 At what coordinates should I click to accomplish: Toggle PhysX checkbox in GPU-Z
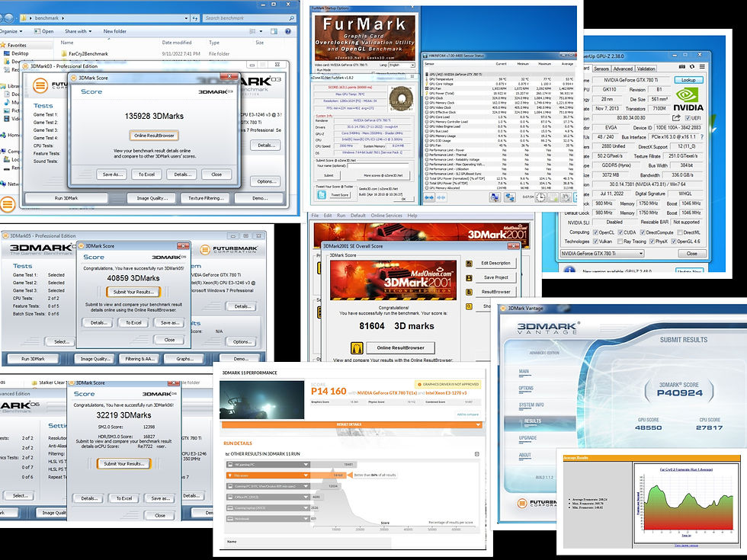coord(652,242)
